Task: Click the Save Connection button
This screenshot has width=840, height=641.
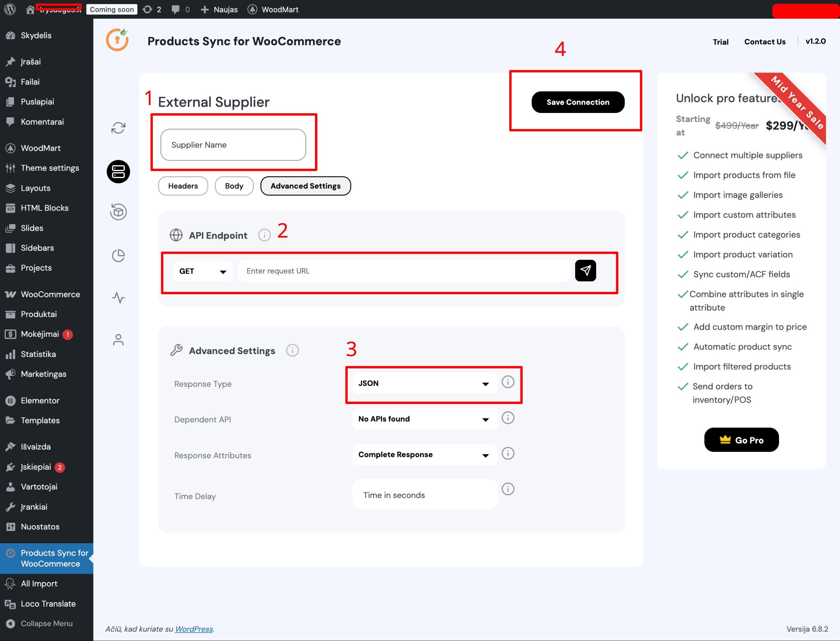Action: [578, 102]
